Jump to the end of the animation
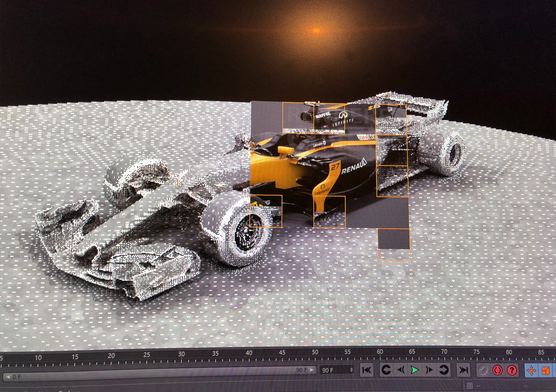The image size is (556, 392). pyautogui.click(x=463, y=370)
